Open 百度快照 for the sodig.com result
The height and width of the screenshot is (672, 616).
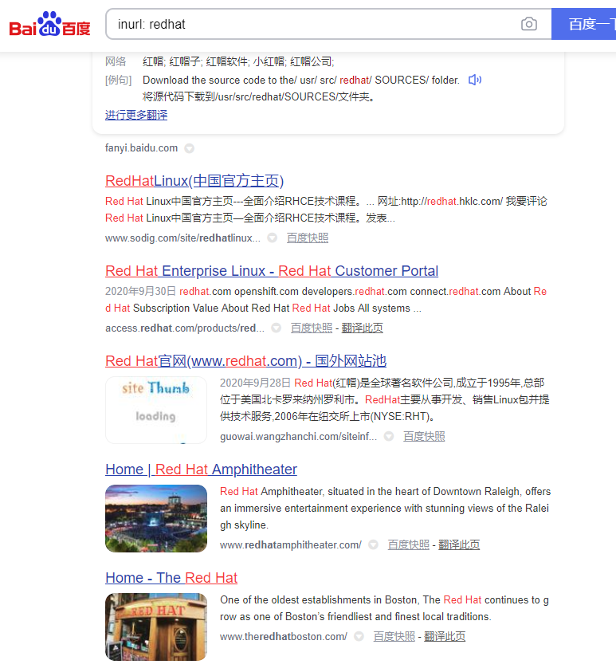coord(308,238)
